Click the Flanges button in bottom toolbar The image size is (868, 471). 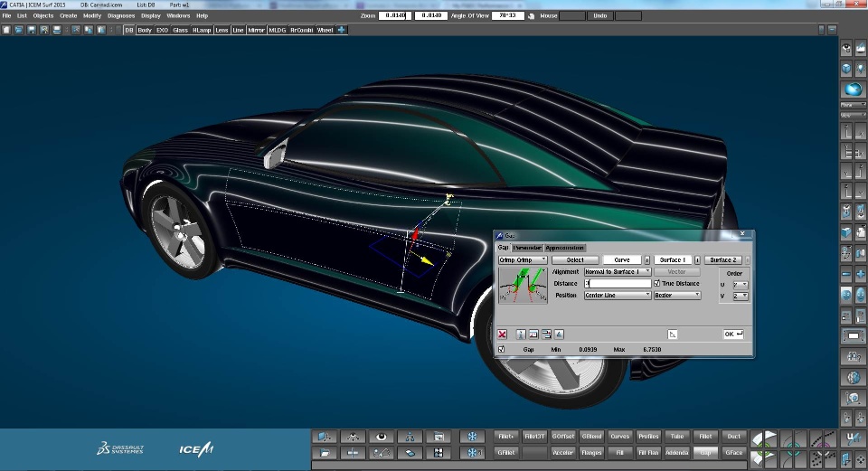pos(591,452)
